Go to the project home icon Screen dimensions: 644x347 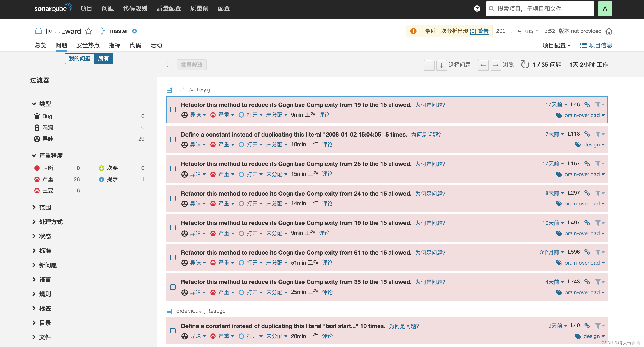(609, 31)
